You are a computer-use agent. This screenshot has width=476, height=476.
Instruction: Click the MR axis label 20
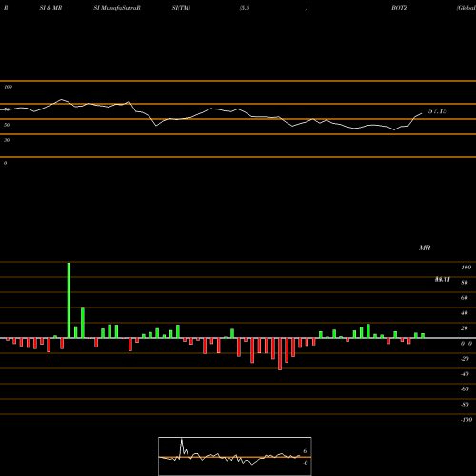[x=464, y=328]
